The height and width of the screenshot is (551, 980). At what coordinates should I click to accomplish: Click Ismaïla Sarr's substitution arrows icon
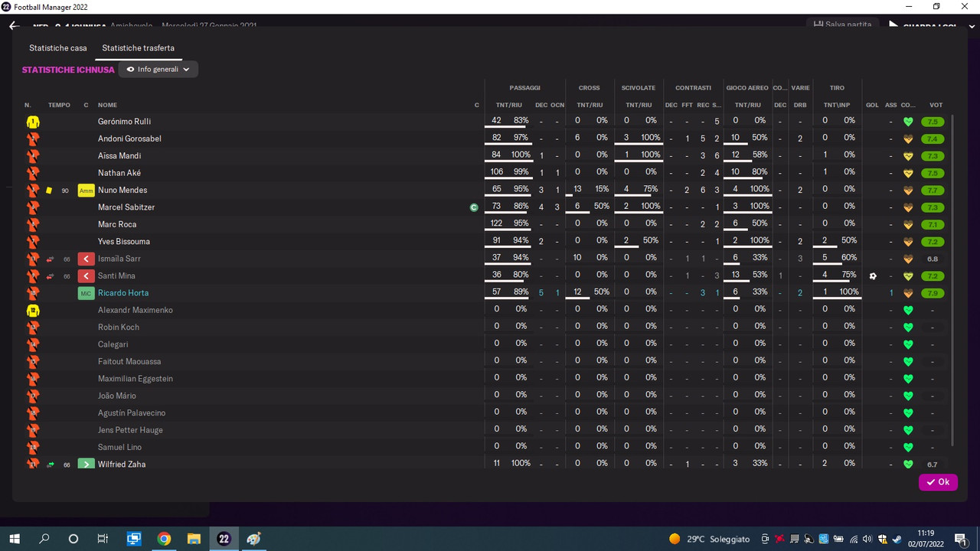click(51, 259)
